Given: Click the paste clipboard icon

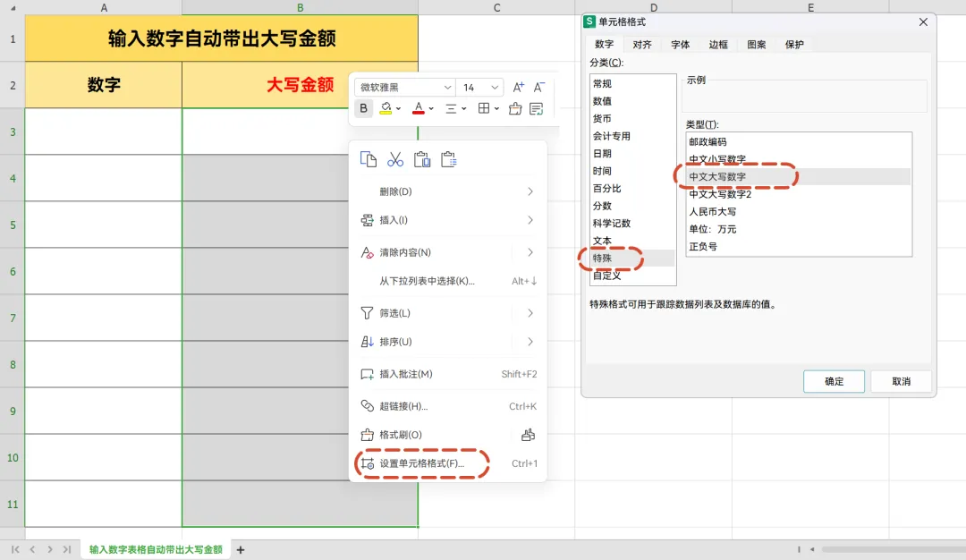Looking at the screenshot, I should pos(422,159).
